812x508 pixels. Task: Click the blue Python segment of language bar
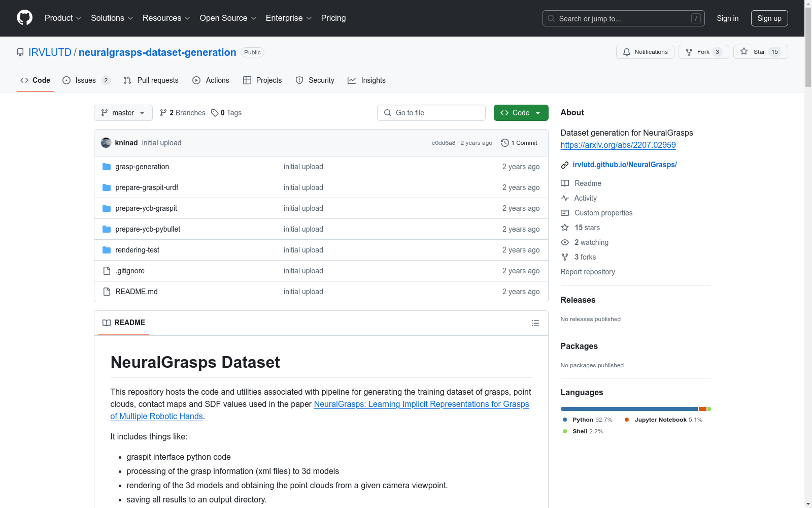pyautogui.click(x=629, y=409)
